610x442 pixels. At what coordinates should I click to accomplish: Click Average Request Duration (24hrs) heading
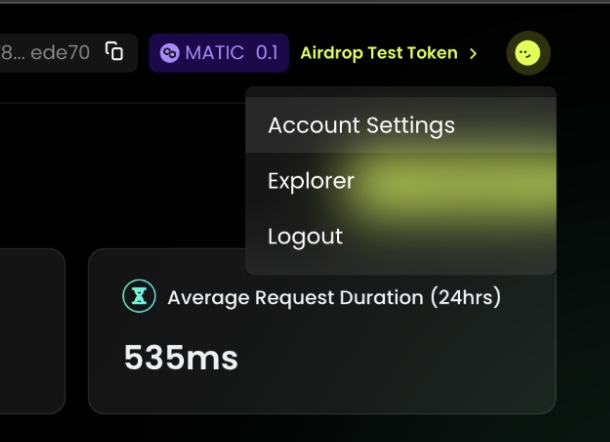point(334,298)
